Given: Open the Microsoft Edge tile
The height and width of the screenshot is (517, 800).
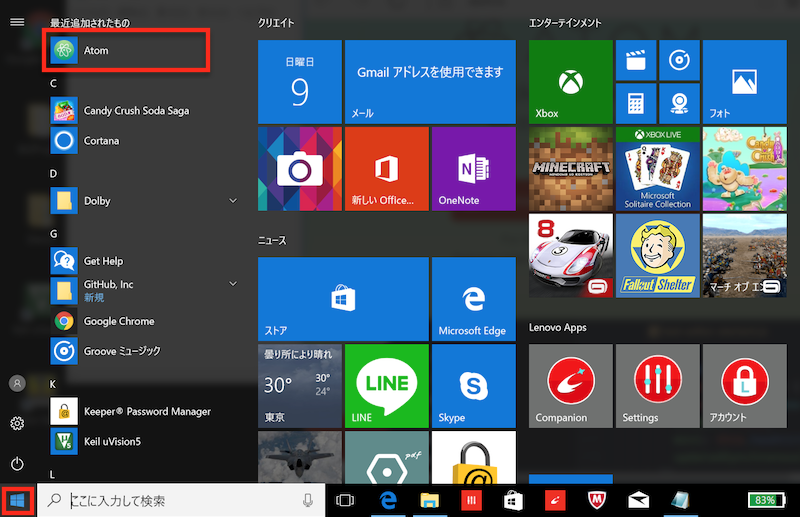Looking at the screenshot, I should click(x=472, y=298).
